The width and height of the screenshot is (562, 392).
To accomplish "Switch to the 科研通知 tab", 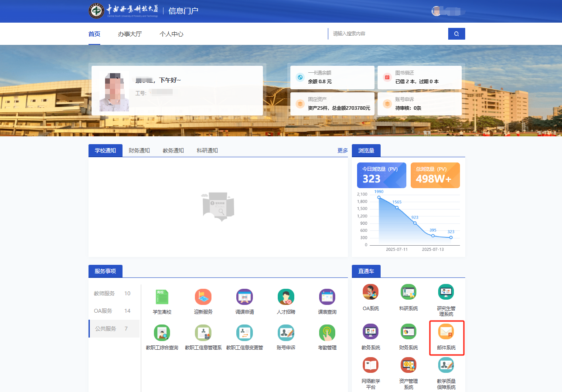I will 207,151.
